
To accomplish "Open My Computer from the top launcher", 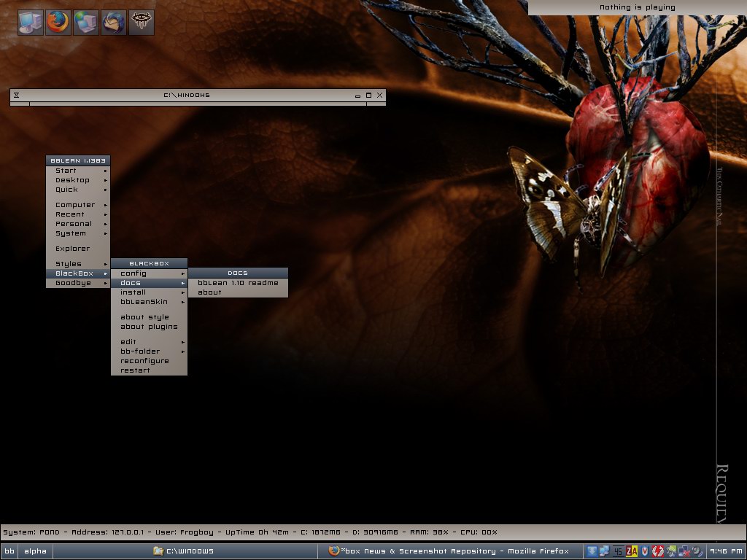I will point(31,23).
